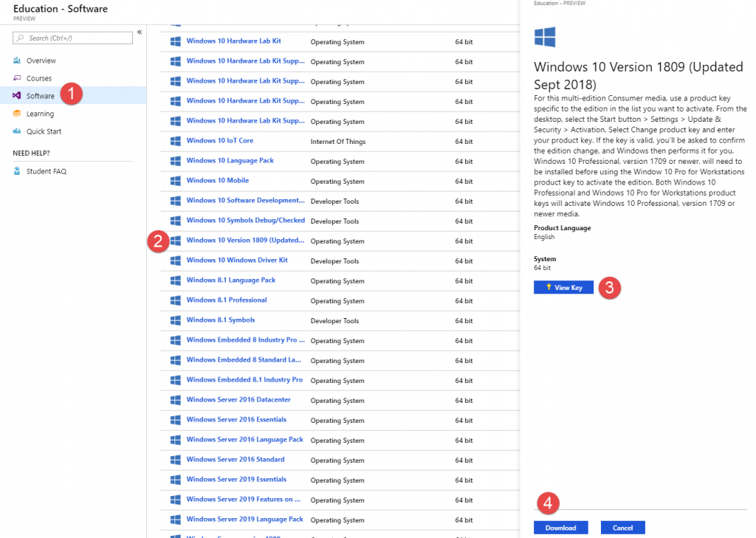Click the Download button
Image resolution: width=756 pixels, height=538 pixels.
point(561,528)
